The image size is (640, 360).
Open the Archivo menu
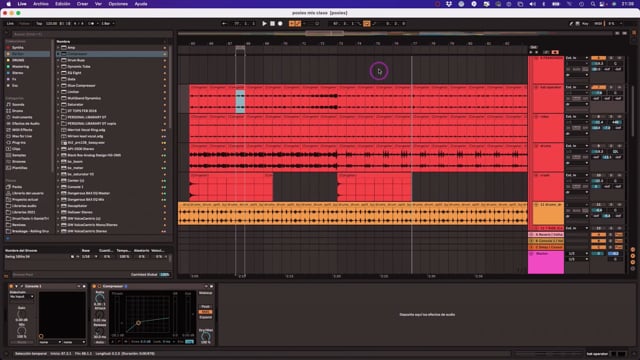[40, 4]
